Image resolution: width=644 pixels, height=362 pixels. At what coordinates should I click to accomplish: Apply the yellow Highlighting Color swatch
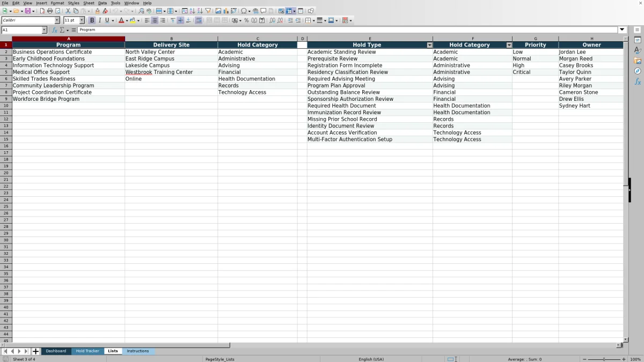pyautogui.click(x=132, y=20)
